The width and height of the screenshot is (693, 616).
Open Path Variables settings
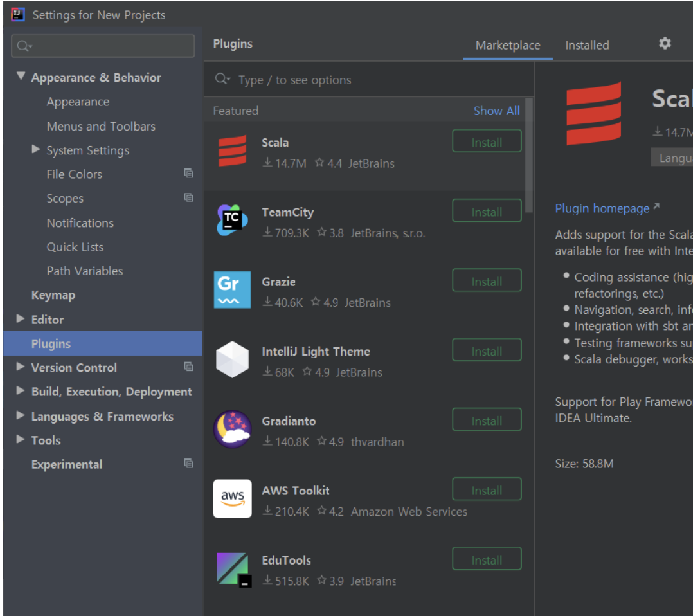pos(85,271)
